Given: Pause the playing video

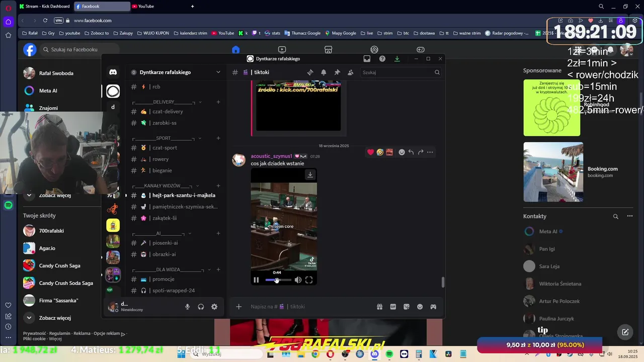Looking at the screenshot, I should (256, 280).
